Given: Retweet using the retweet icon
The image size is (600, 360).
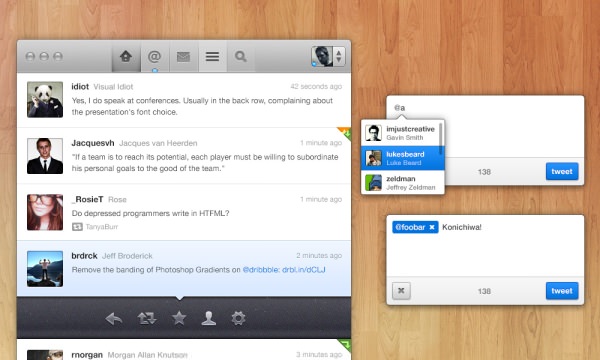Looking at the screenshot, I should tap(147, 318).
